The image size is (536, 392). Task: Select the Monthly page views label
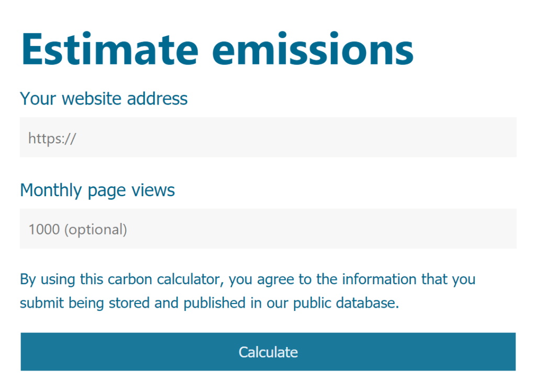tap(97, 190)
